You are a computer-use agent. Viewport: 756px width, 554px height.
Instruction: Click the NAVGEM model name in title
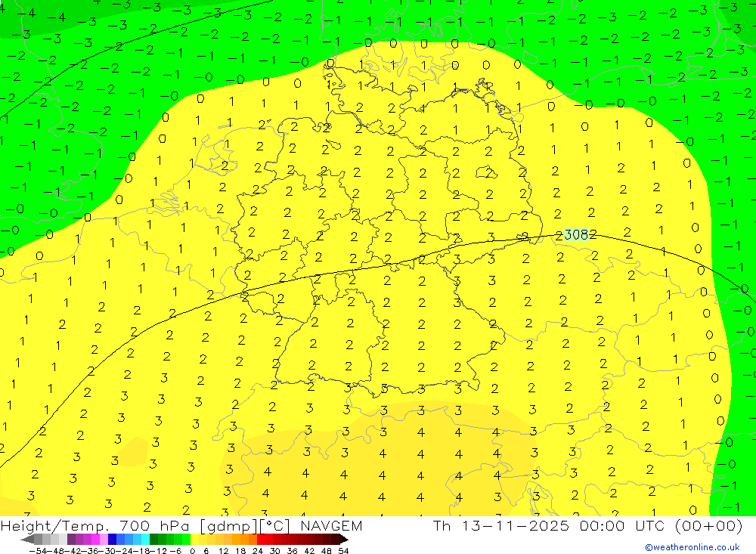point(332,526)
